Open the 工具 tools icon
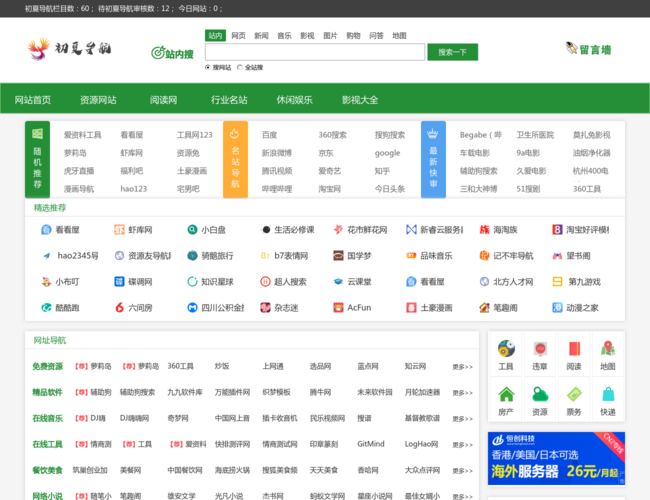 tap(506, 349)
